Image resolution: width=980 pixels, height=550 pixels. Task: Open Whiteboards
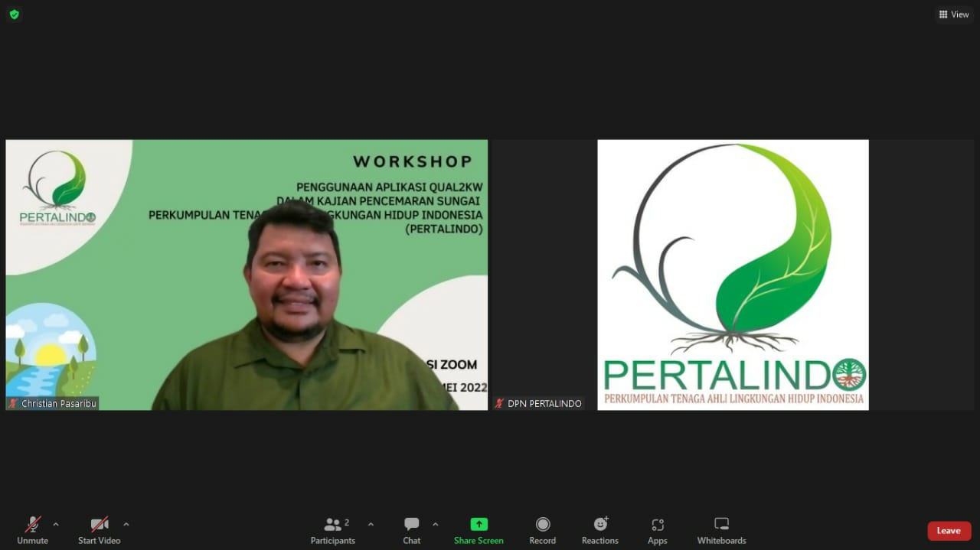click(x=721, y=529)
